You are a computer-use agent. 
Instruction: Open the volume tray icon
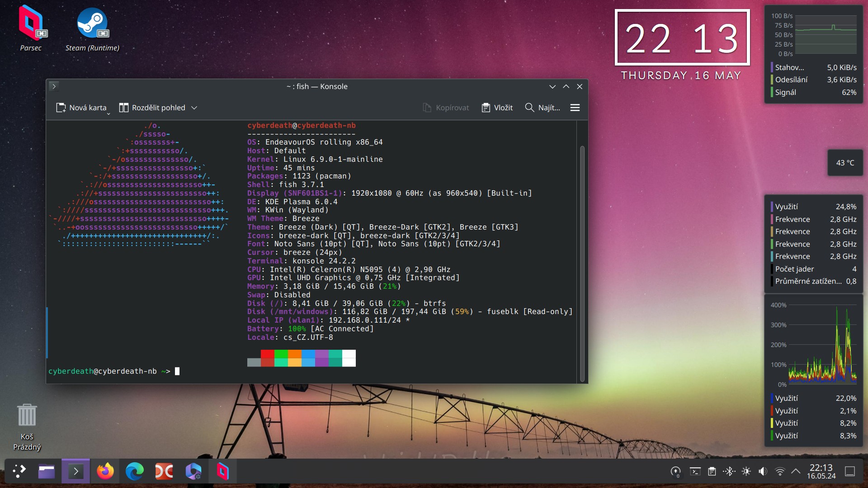point(763,471)
